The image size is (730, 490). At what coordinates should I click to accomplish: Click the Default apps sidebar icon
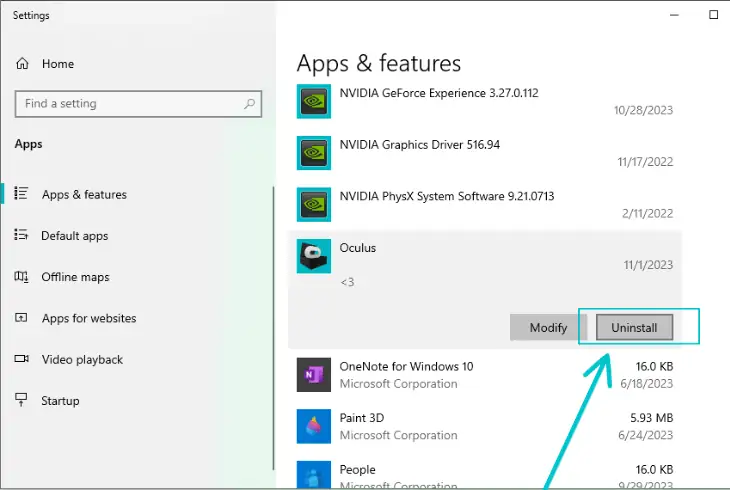(21, 234)
